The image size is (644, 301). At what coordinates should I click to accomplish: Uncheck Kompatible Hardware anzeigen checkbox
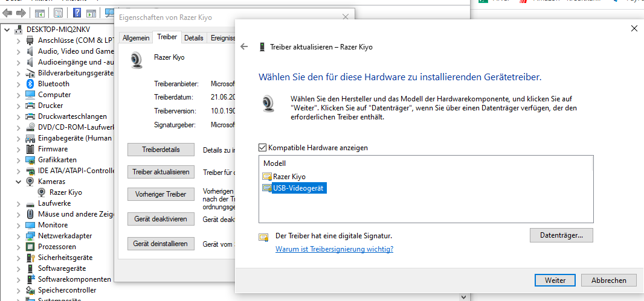(262, 148)
